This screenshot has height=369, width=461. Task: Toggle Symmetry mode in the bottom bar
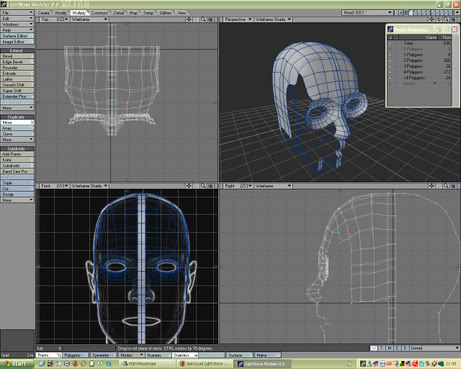point(103,355)
